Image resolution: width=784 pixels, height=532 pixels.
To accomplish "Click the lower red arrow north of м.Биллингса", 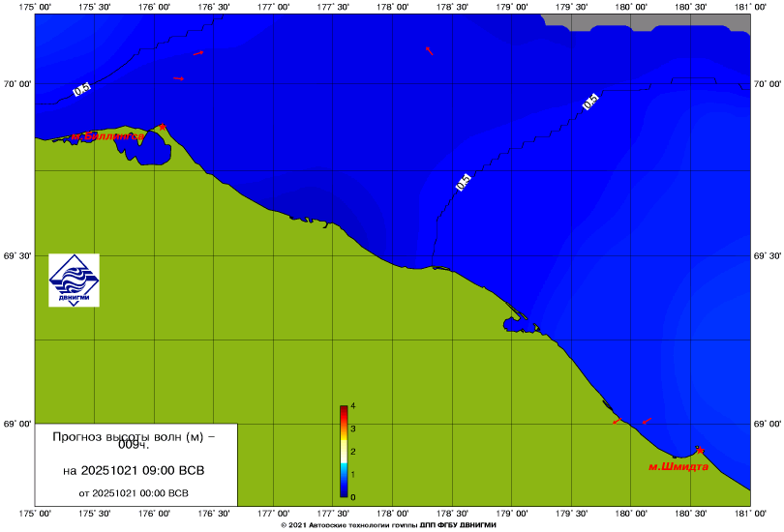I will click(x=178, y=78).
